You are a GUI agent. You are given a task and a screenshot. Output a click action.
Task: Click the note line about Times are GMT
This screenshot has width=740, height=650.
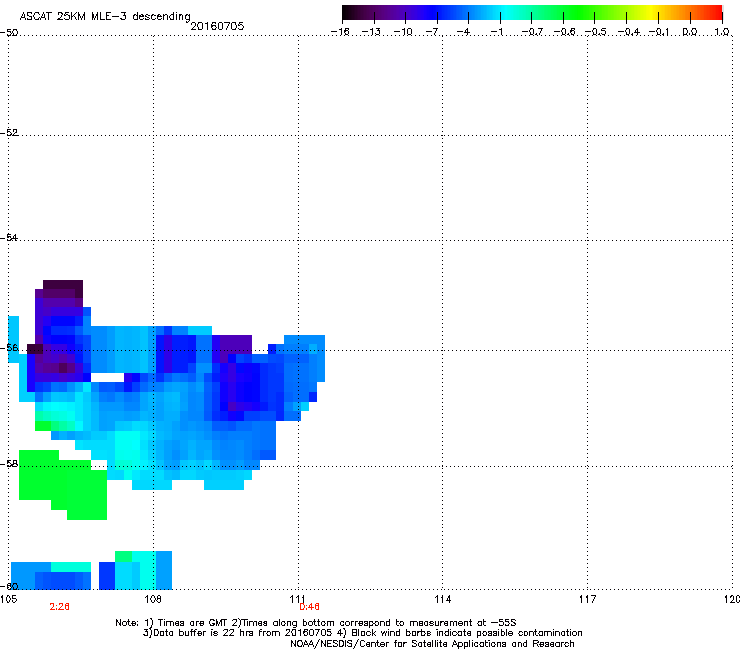point(316,623)
